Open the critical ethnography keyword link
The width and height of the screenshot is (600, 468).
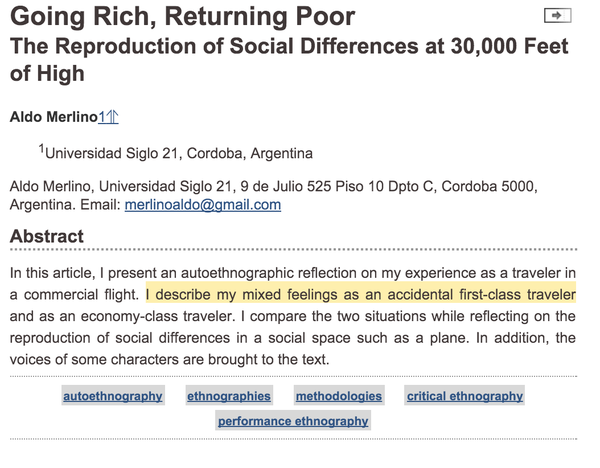point(465,396)
